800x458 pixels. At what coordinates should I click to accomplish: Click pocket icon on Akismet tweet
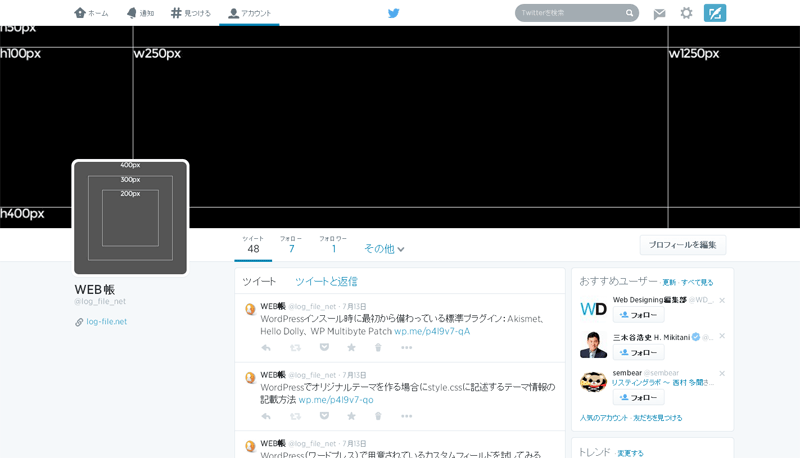click(x=324, y=347)
